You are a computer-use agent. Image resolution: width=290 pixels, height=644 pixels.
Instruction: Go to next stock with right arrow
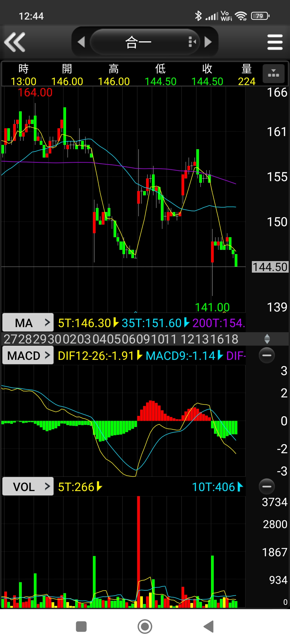click(x=208, y=42)
